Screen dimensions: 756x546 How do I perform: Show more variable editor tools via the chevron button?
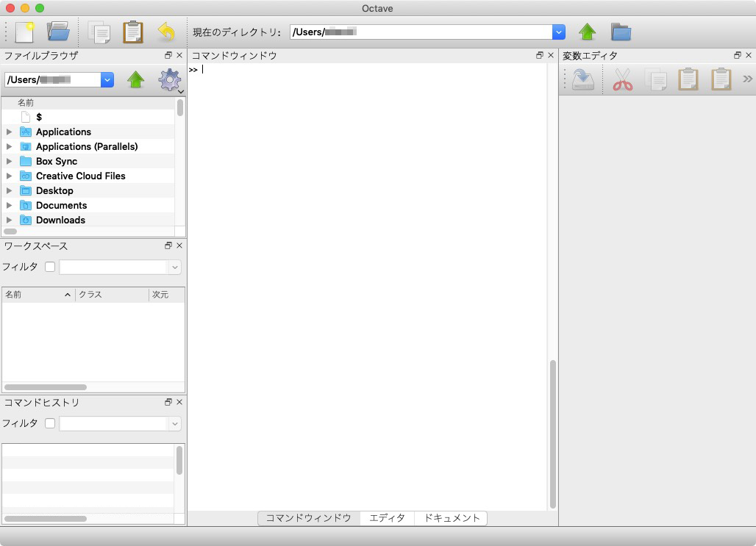(x=748, y=79)
